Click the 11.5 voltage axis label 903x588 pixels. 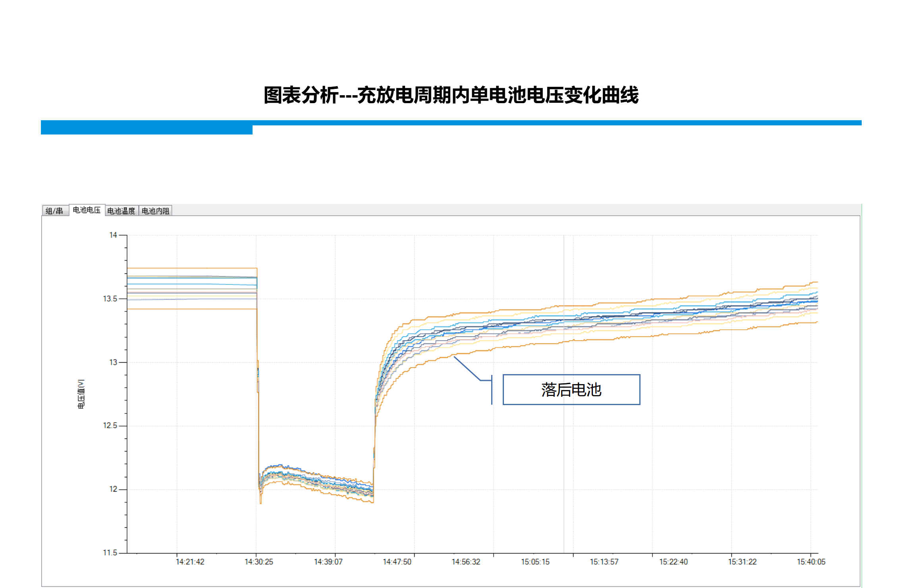click(110, 553)
